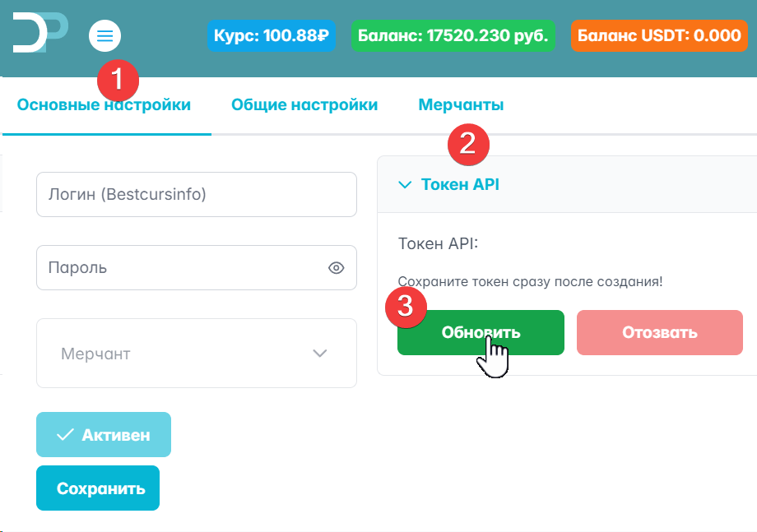This screenshot has width=757, height=532.
Task: Click the Токен API chevron arrow
Action: (x=404, y=185)
